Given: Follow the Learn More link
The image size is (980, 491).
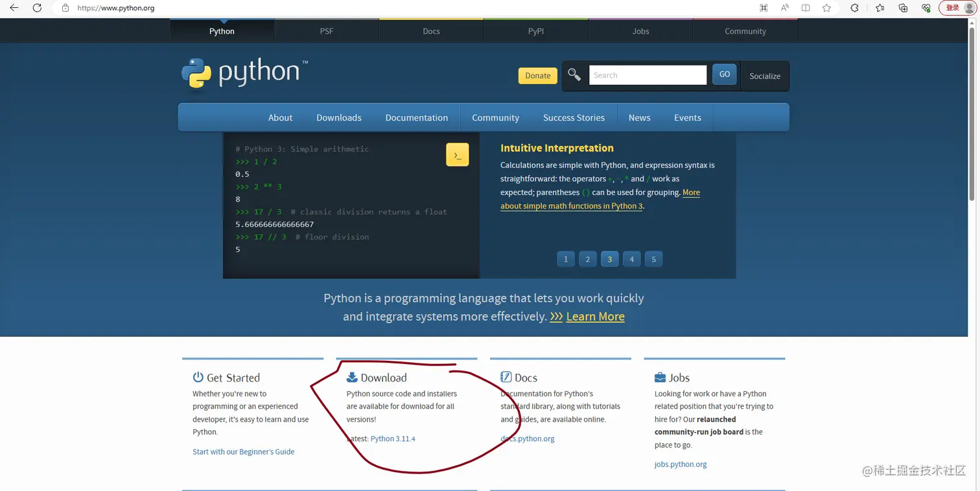Looking at the screenshot, I should (x=595, y=317).
